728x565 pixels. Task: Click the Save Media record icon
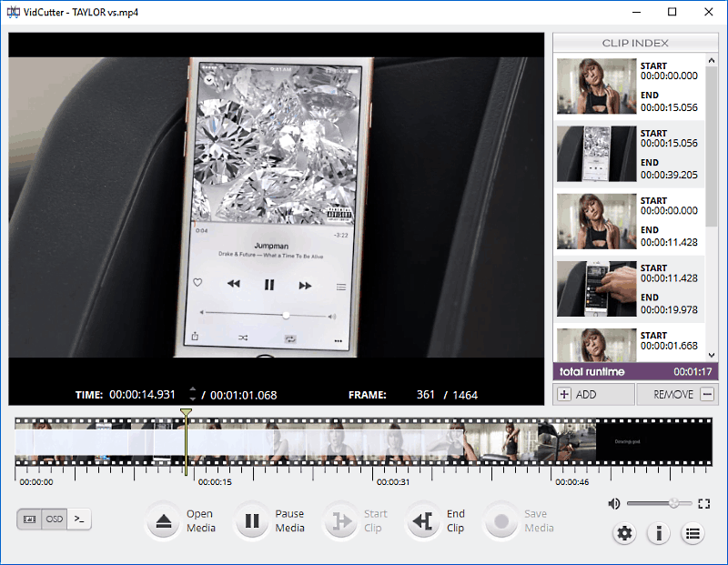pyautogui.click(x=501, y=521)
